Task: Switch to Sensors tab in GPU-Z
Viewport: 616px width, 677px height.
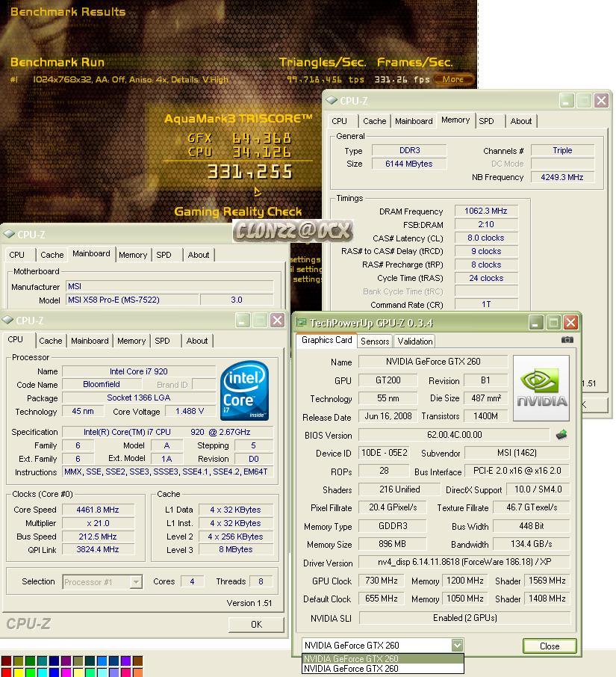Action: (374, 341)
